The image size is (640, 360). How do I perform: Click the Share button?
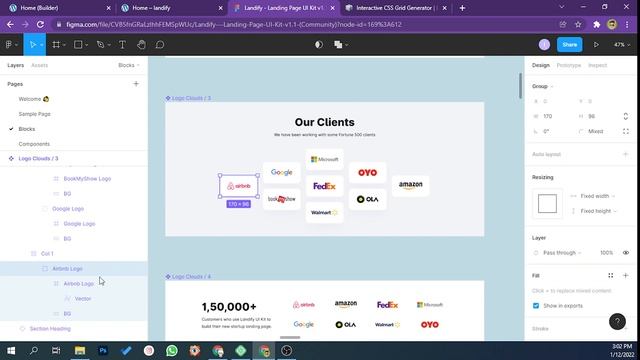coord(569,44)
